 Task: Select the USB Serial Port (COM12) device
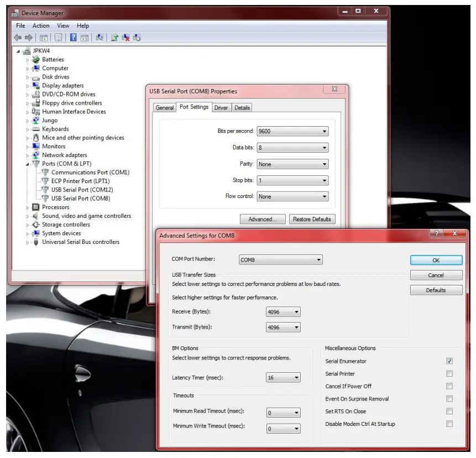pos(82,190)
